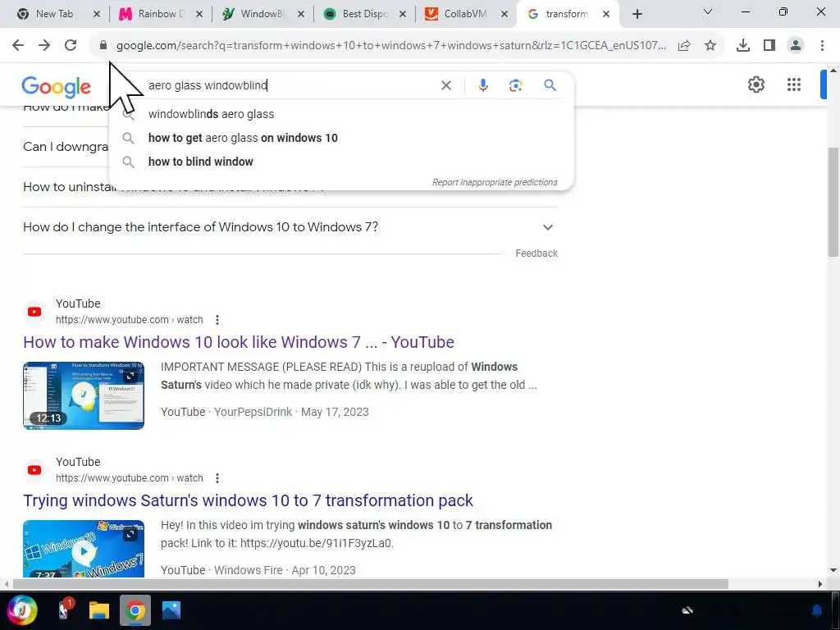Switch to CollabVM tab
The image size is (840, 630).
tap(465, 14)
